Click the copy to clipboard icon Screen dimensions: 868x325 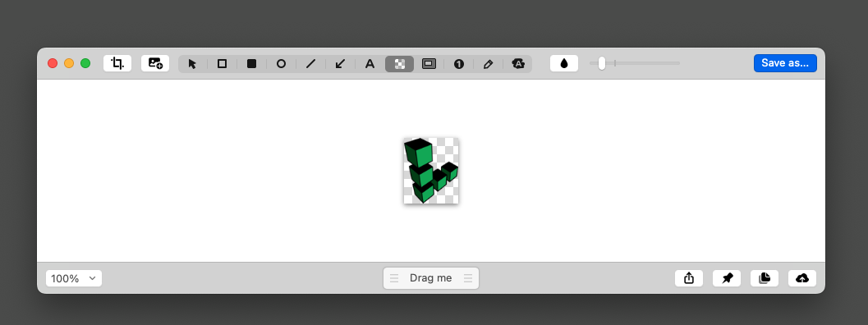[x=765, y=278]
